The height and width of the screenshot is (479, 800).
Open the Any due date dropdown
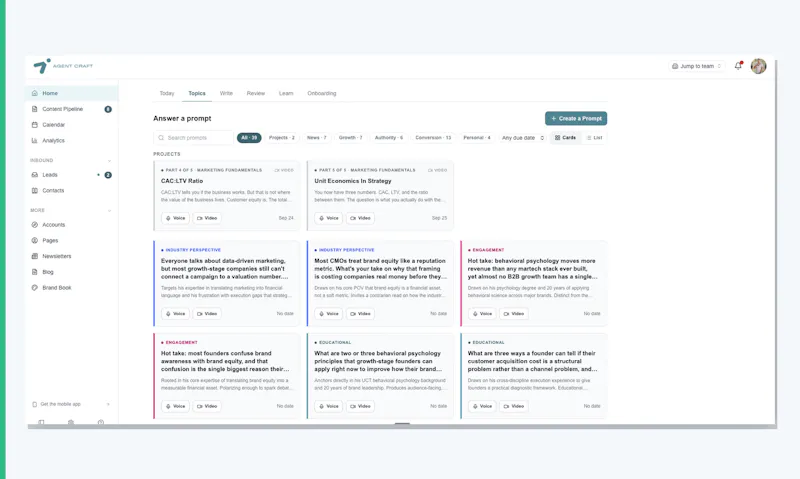pos(523,138)
